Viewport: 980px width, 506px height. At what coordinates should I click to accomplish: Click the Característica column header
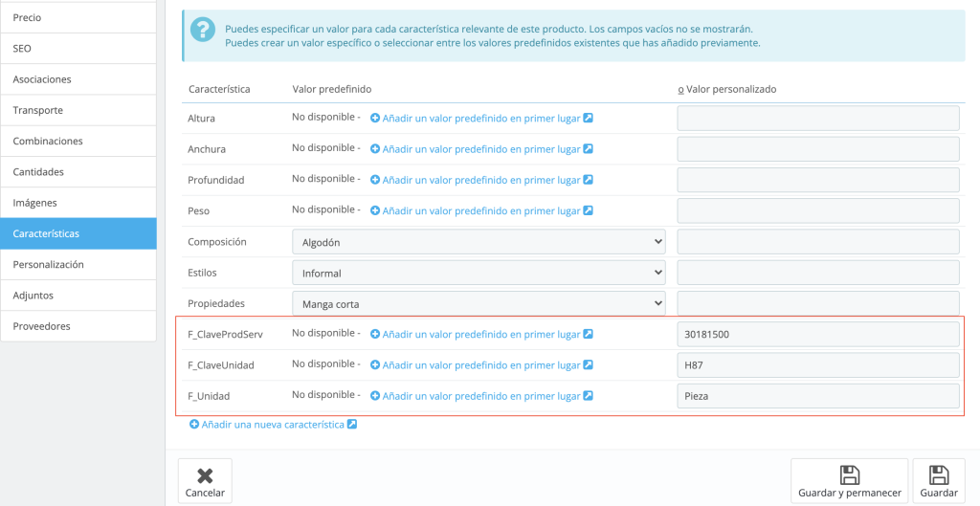pyautogui.click(x=219, y=89)
